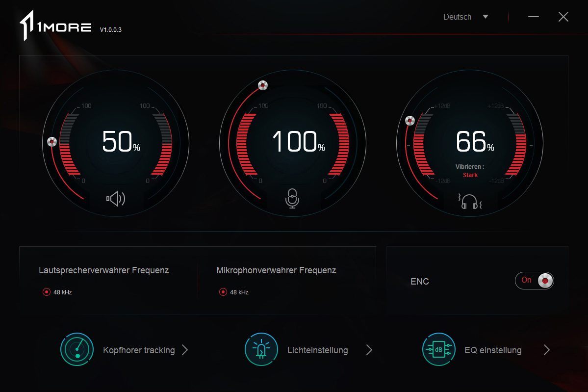Click the speaker volume icon

[116, 199]
